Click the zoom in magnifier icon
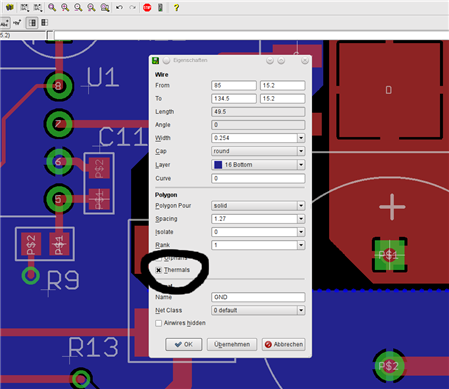This screenshot has height=389, width=449. tap(65, 7)
